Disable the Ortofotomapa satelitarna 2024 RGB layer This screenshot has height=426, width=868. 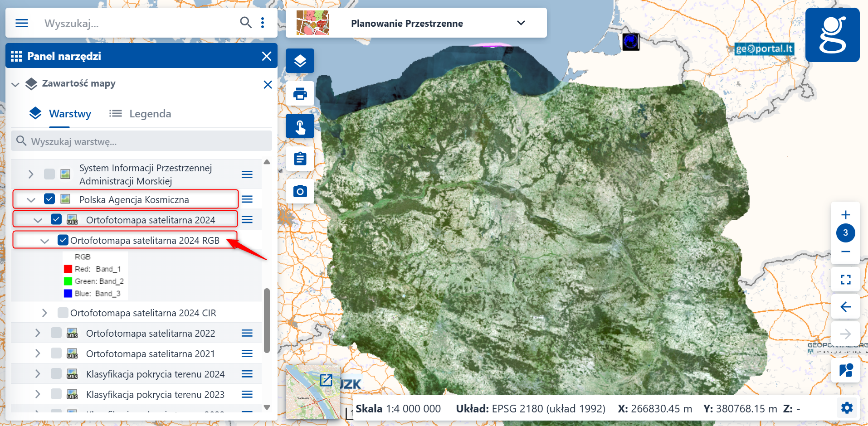click(x=63, y=240)
